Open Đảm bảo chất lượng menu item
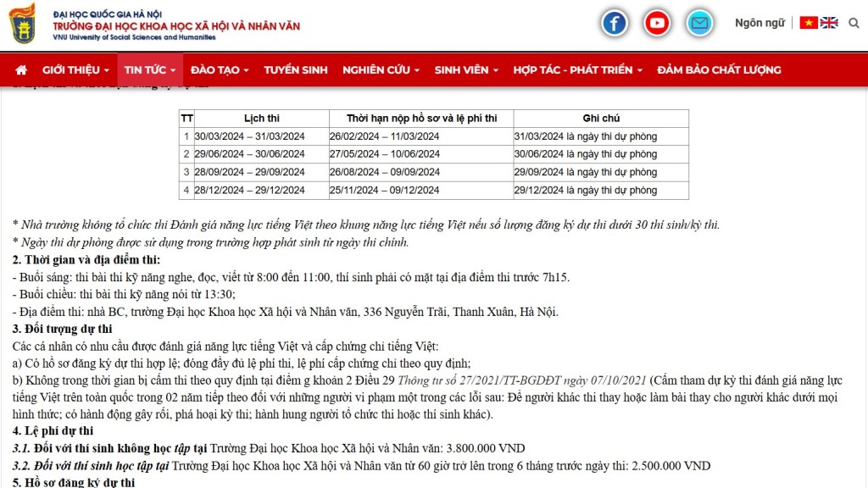The height and width of the screenshot is (488, 868). coord(719,70)
